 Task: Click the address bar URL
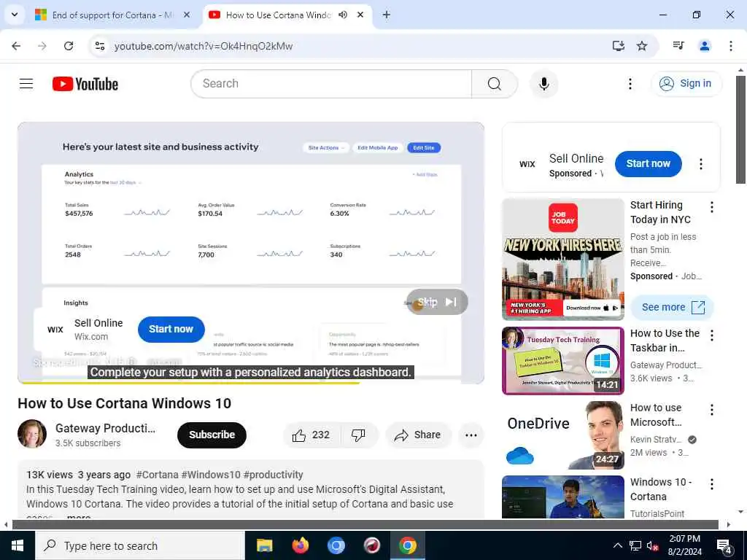[204, 46]
